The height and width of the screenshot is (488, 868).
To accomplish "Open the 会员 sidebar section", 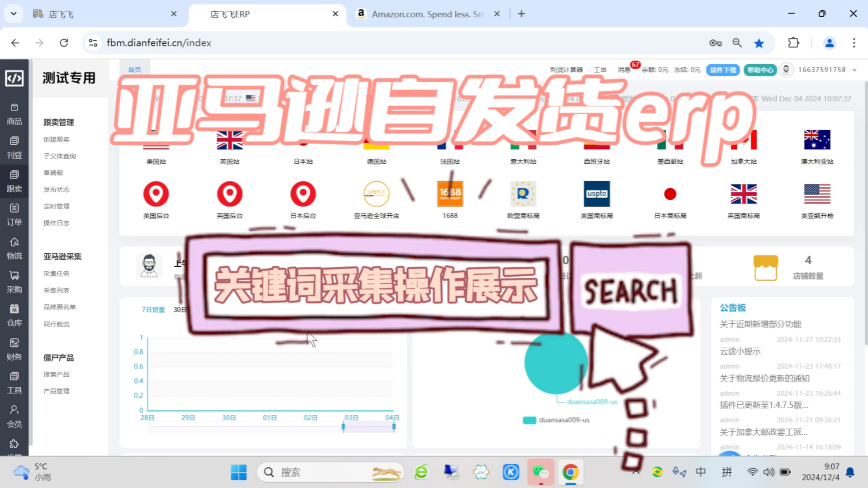I will tap(14, 417).
